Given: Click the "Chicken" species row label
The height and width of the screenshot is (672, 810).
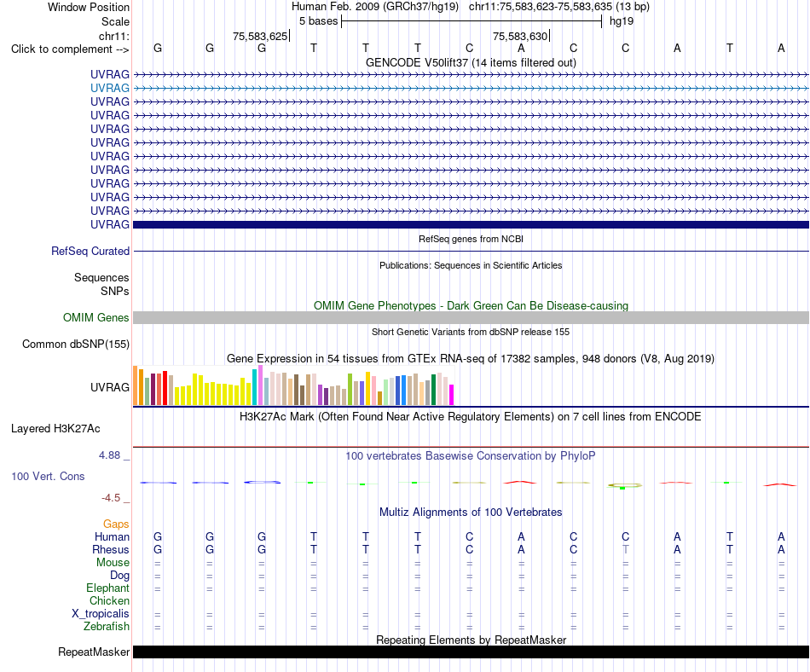Looking at the screenshot, I should click(x=109, y=600).
